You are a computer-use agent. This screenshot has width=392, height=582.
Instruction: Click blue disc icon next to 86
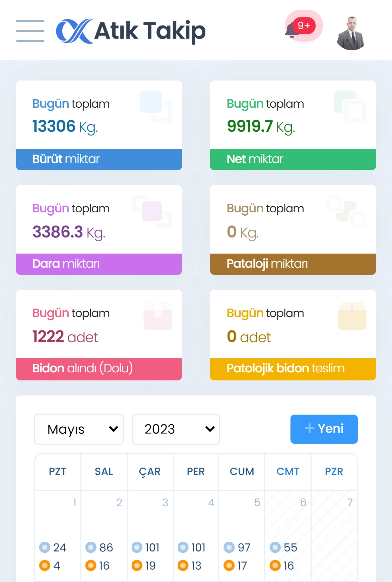[x=91, y=547]
